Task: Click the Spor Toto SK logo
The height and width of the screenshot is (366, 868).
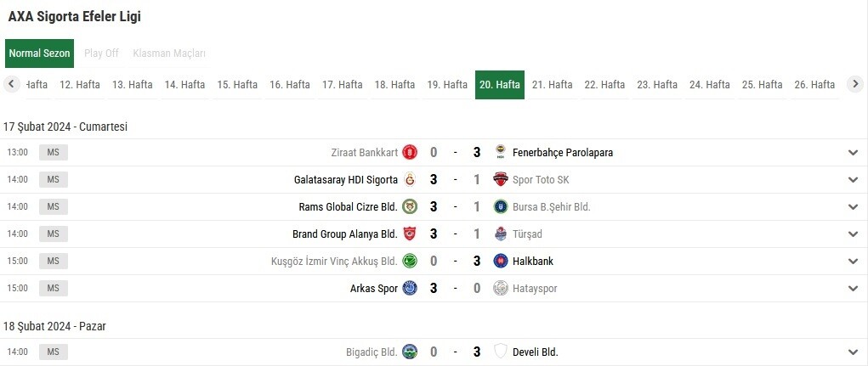Action: 501,180
